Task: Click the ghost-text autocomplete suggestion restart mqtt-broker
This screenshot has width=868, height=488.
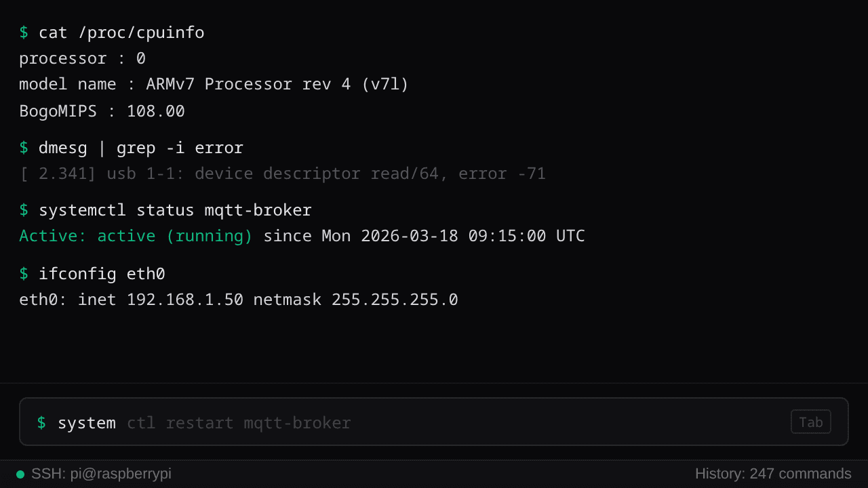Action: 239,423
